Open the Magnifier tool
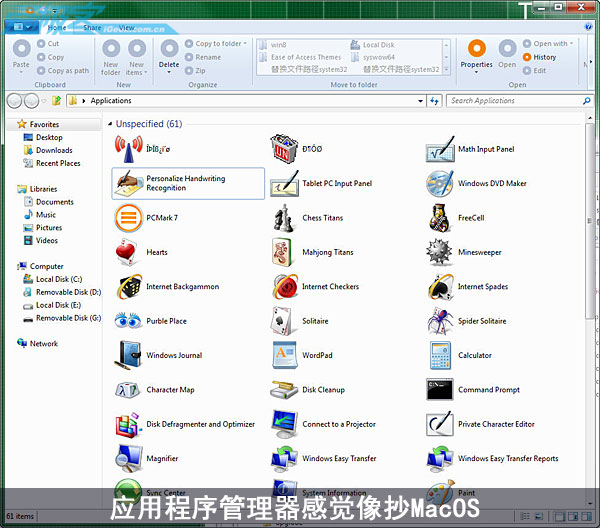Viewport: 600px width, 528px height. point(146,458)
